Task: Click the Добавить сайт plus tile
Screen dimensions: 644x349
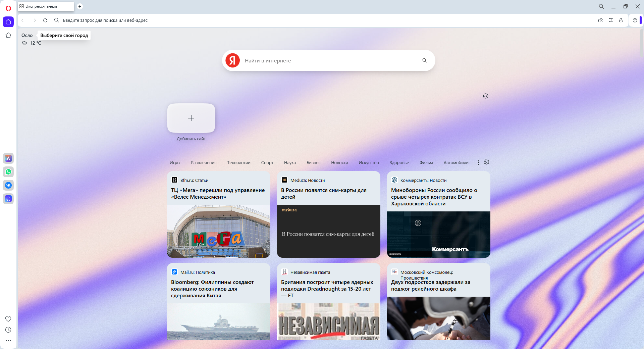Action: tap(191, 118)
